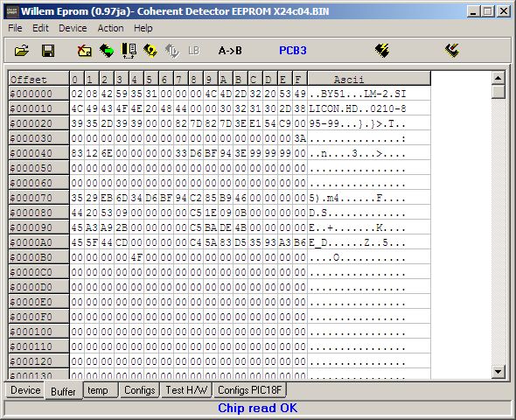516x420 pixels.
Task: Click the yellow program chip icon
Action: (150, 51)
